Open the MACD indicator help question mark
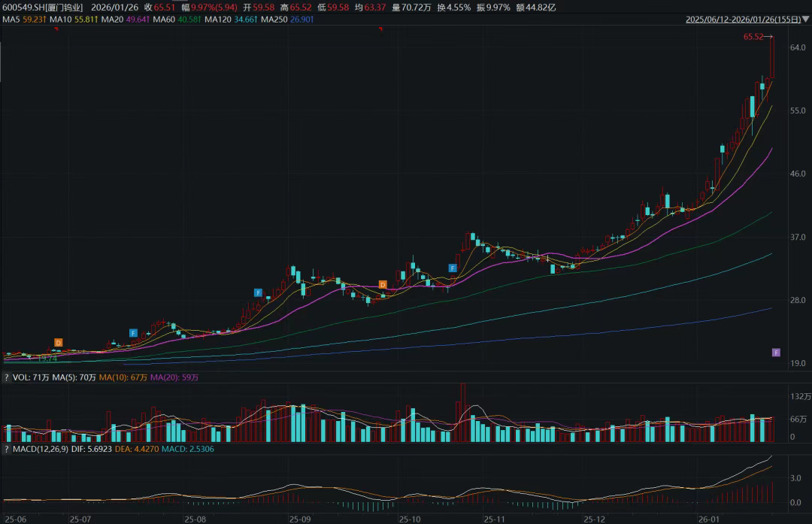 point(7,450)
